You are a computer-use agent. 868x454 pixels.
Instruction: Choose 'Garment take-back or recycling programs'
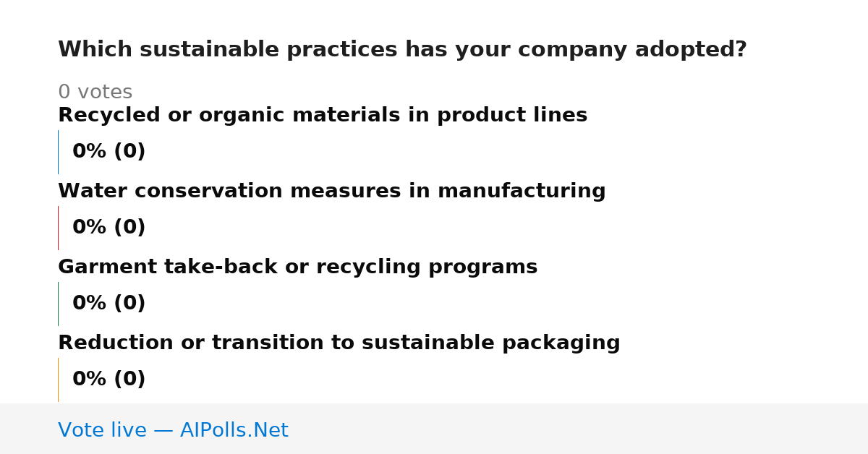pyautogui.click(x=298, y=267)
